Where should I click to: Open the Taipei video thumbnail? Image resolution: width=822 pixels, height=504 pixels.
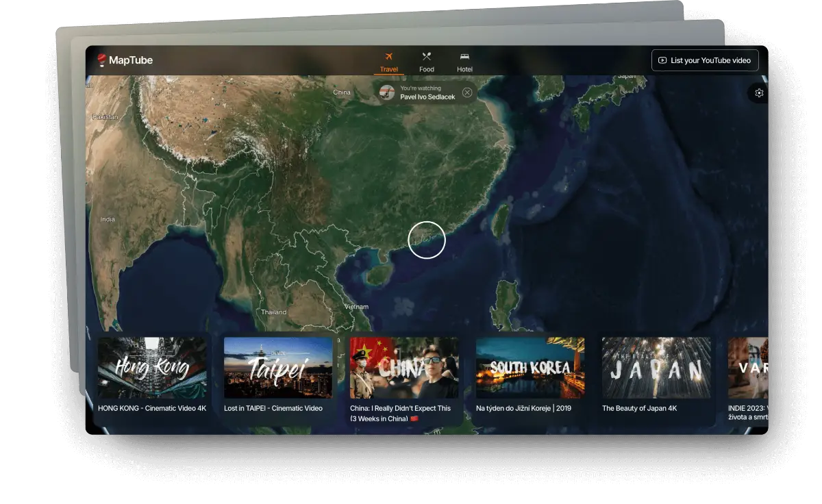pyautogui.click(x=278, y=368)
